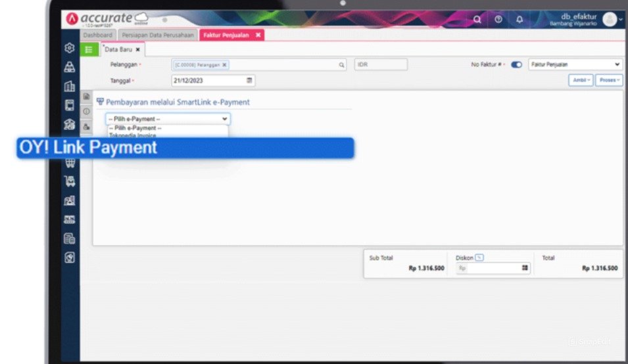Open the Pilih e-Payment dropdown
Screen dimensions: 628x364
coord(168,119)
